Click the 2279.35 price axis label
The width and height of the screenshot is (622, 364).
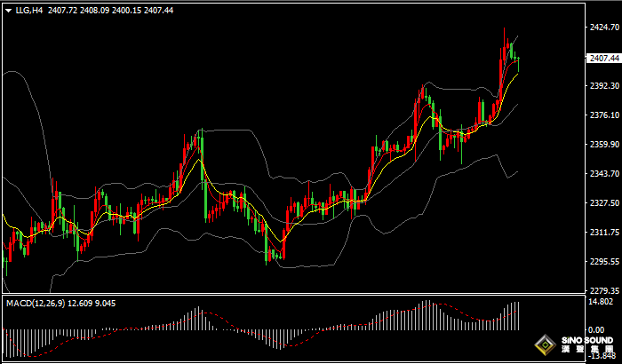tap(603, 290)
